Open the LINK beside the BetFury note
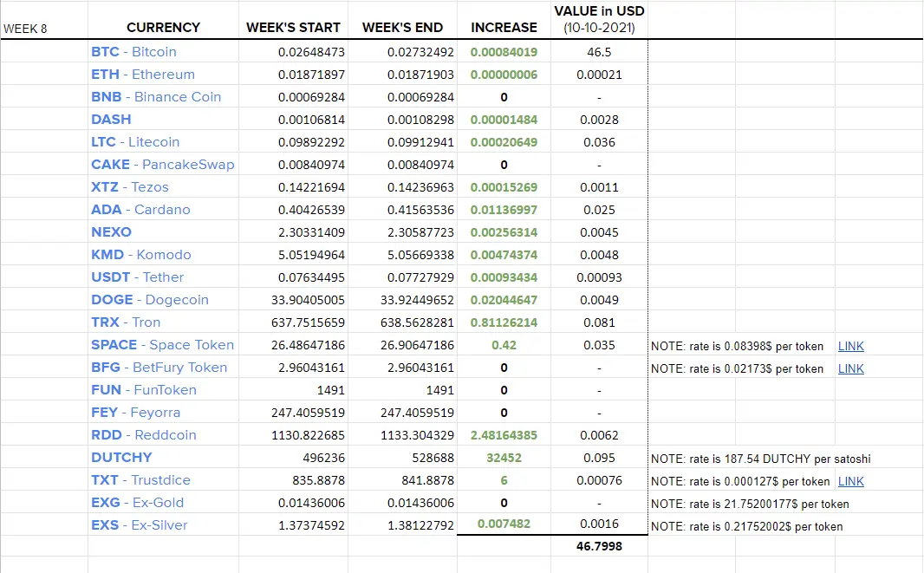This screenshot has height=573, width=924. pos(851,368)
